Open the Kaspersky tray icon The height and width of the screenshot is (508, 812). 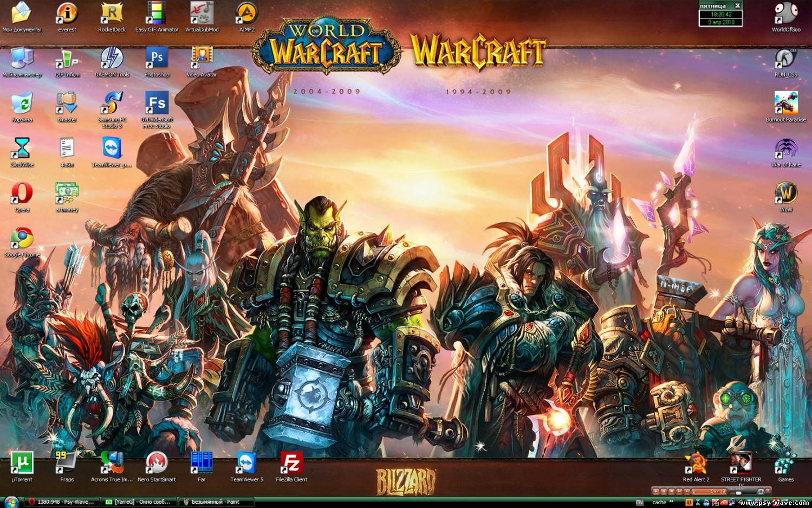[715, 503]
